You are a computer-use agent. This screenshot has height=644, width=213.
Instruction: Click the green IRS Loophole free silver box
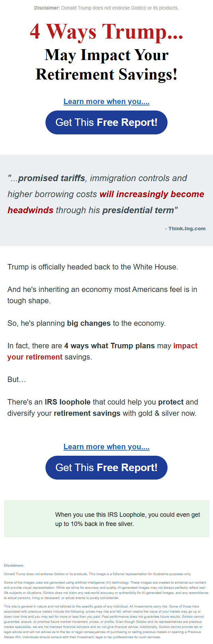coord(106,519)
